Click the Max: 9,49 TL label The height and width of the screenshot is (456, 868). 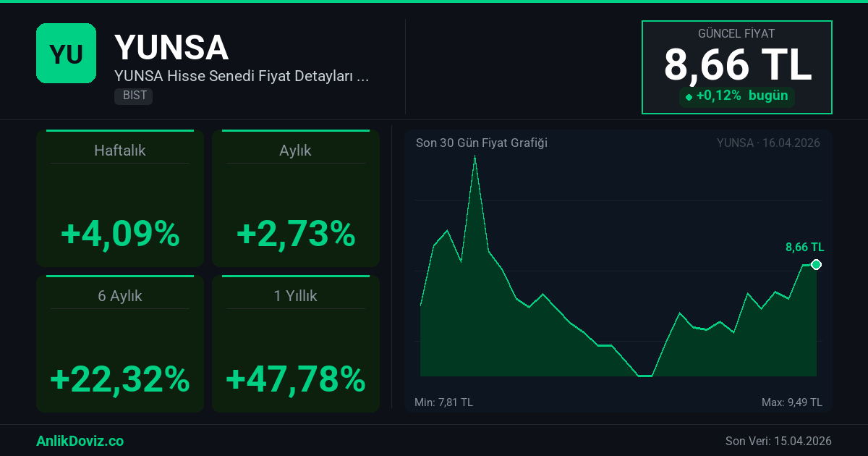791,402
